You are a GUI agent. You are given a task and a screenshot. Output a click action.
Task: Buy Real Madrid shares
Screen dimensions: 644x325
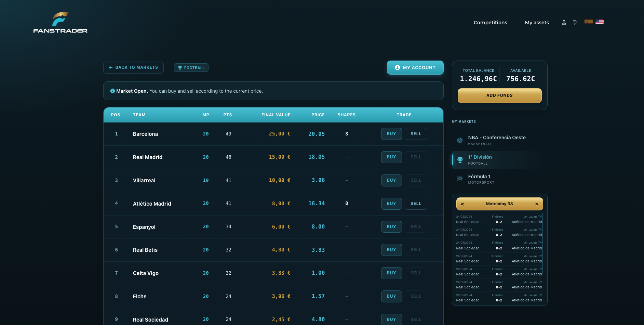[x=391, y=157]
